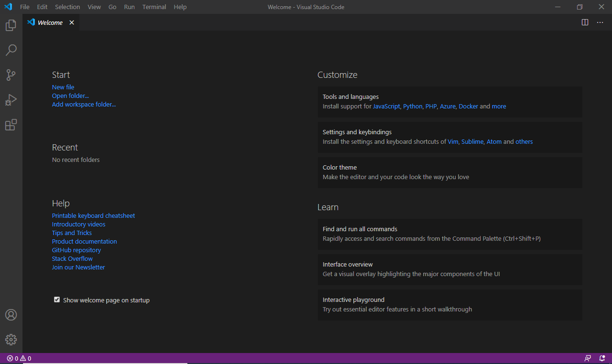
Task: Open the View menu
Action: (94, 7)
